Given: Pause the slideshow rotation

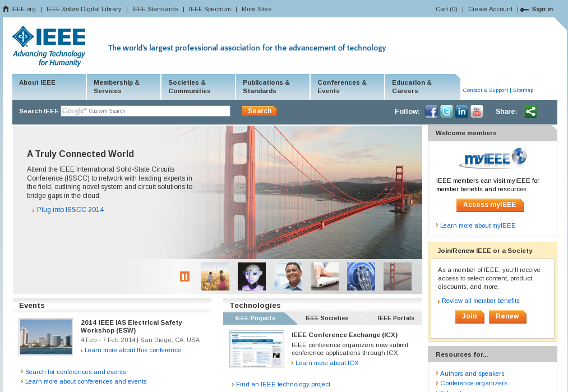Looking at the screenshot, I should click(184, 276).
